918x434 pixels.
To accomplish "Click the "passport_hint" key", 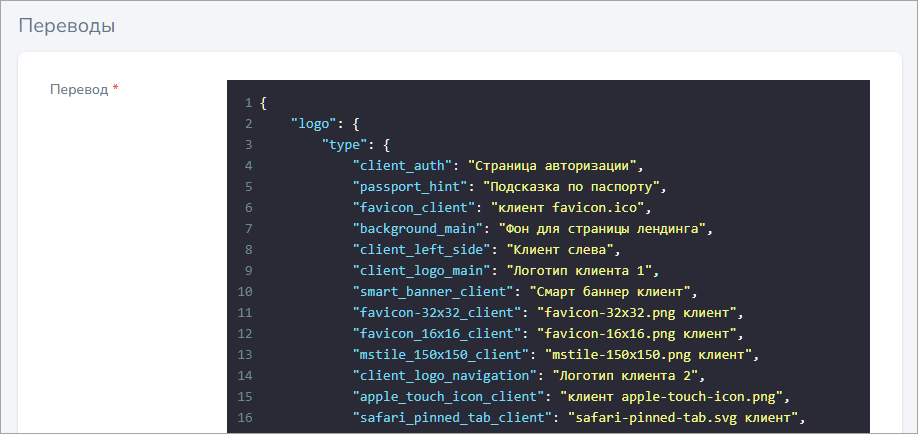I will [409, 187].
